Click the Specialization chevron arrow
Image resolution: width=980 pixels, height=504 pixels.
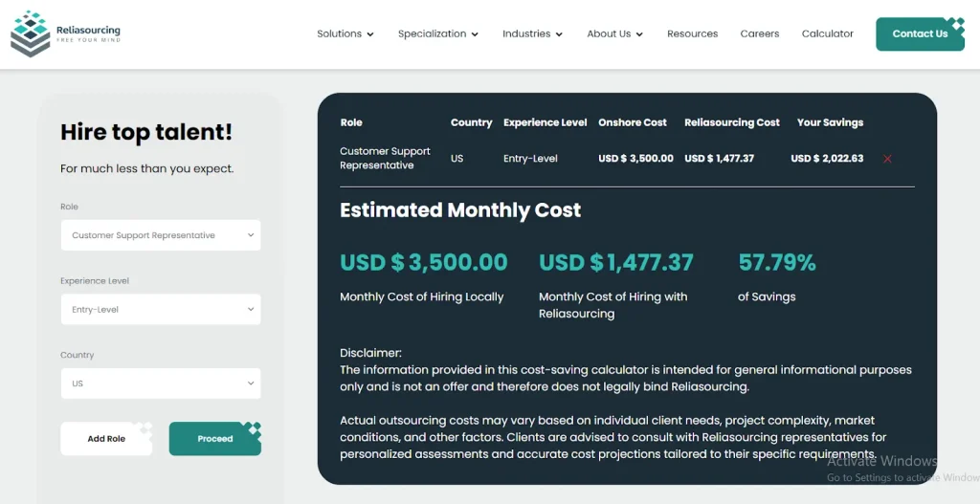475,34
